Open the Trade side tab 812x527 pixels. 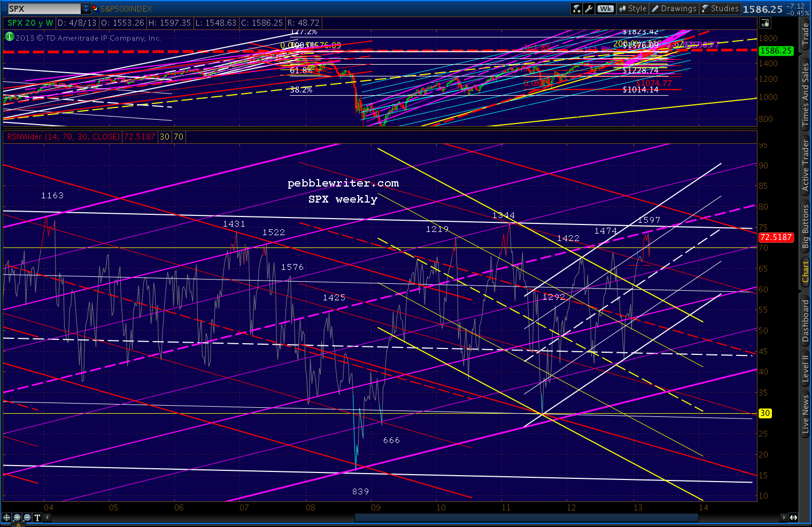pos(805,34)
